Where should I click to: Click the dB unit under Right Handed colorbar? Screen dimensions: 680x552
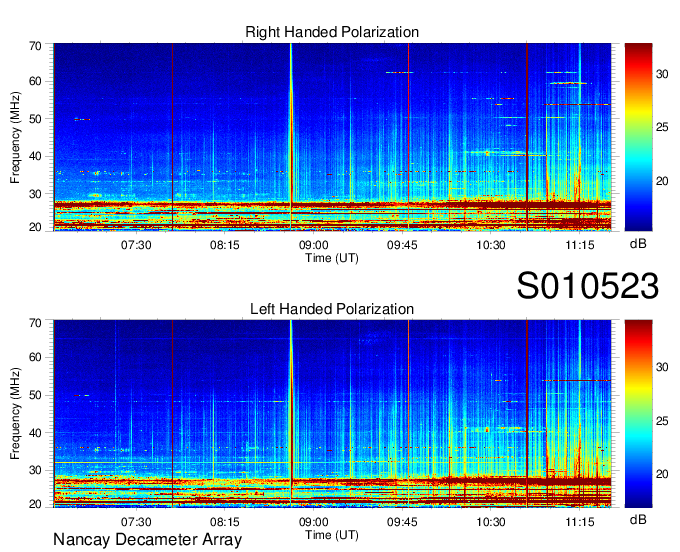638,244
